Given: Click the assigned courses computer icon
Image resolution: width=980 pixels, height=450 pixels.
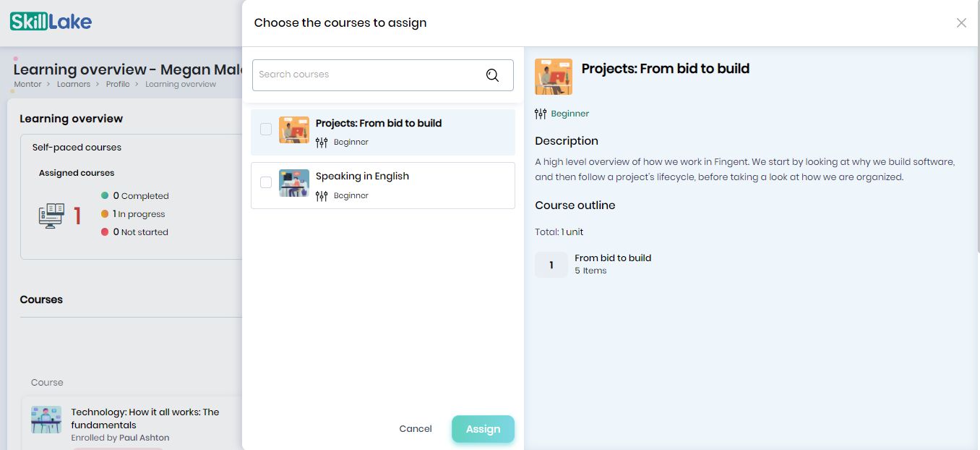Looking at the screenshot, I should tap(51, 216).
